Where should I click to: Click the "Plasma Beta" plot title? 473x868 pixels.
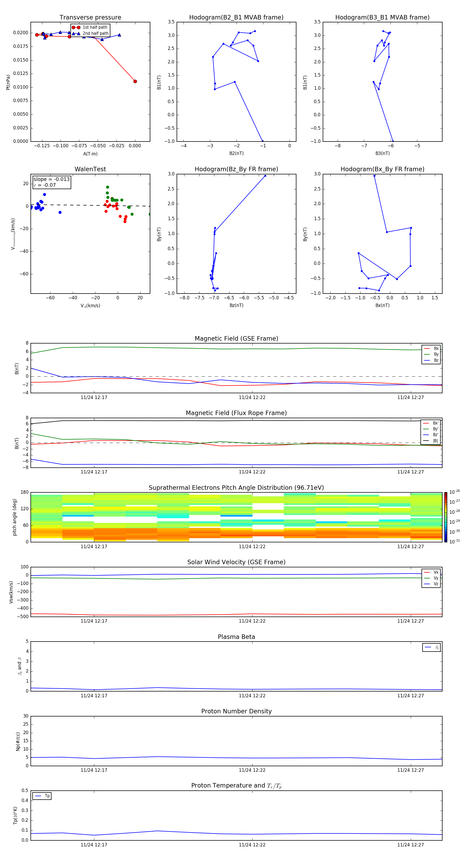pyautogui.click(x=236, y=637)
